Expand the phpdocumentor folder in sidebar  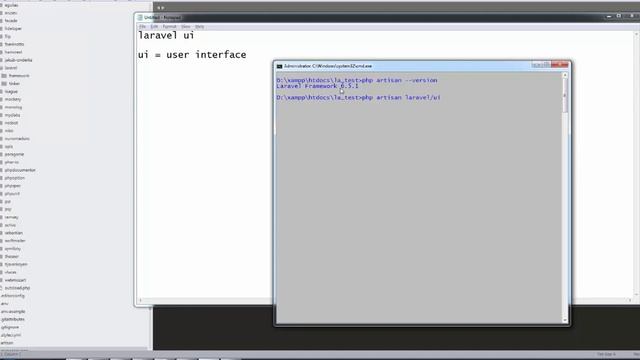click(20, 170)
